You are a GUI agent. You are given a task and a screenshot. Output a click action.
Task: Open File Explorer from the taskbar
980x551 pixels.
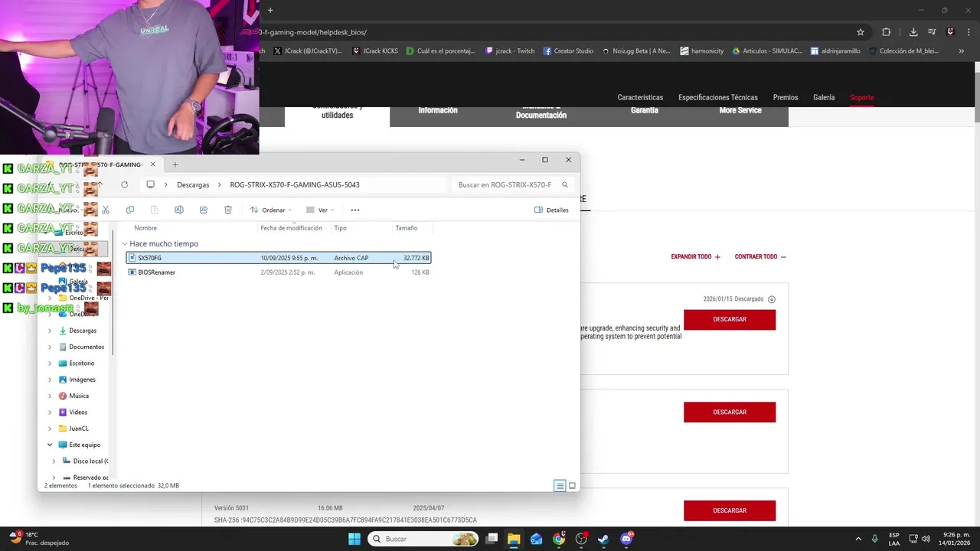pos(514,539)
